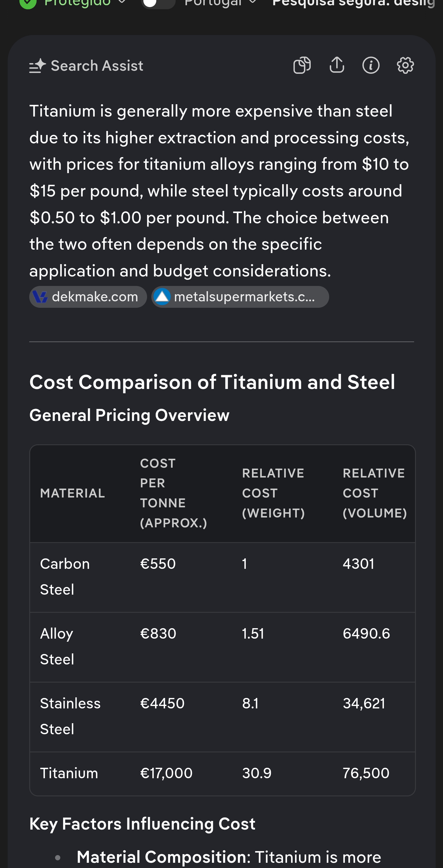Viewport: 443px width, 868px height.
Task: Open Search Assist settings gear
Action: click(x=405, y=65)
